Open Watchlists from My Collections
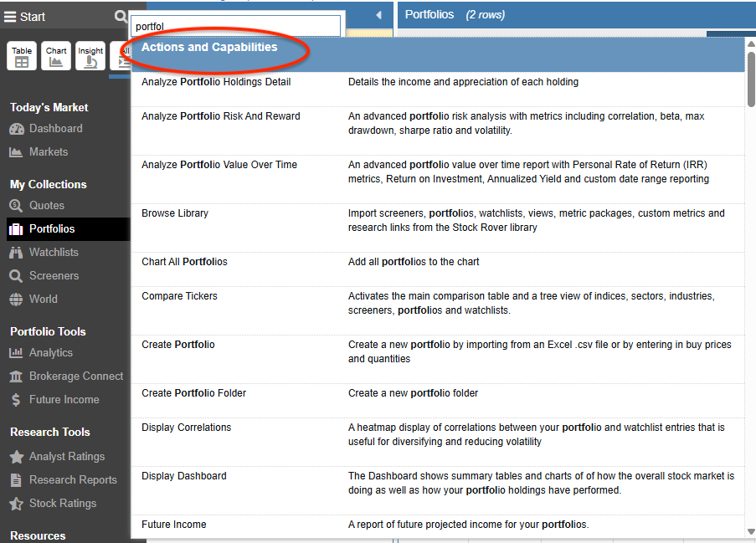The width and height of the screenshot is (756, 543). [54, 253]
